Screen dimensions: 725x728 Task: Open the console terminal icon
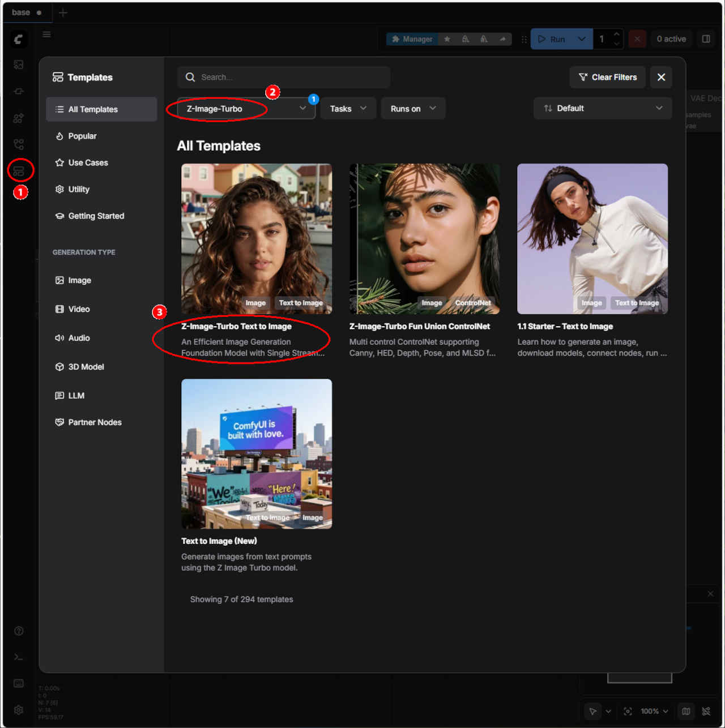pos(19,657)
